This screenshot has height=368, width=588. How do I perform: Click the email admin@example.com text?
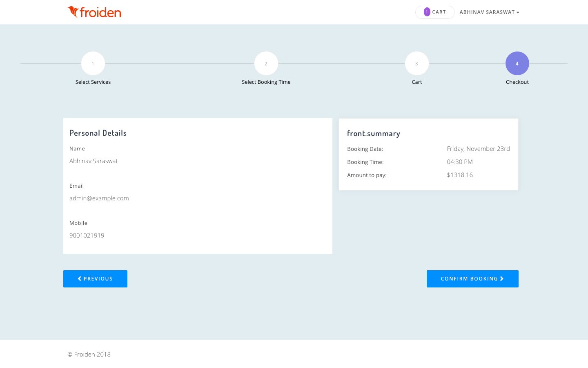point(99,198)
